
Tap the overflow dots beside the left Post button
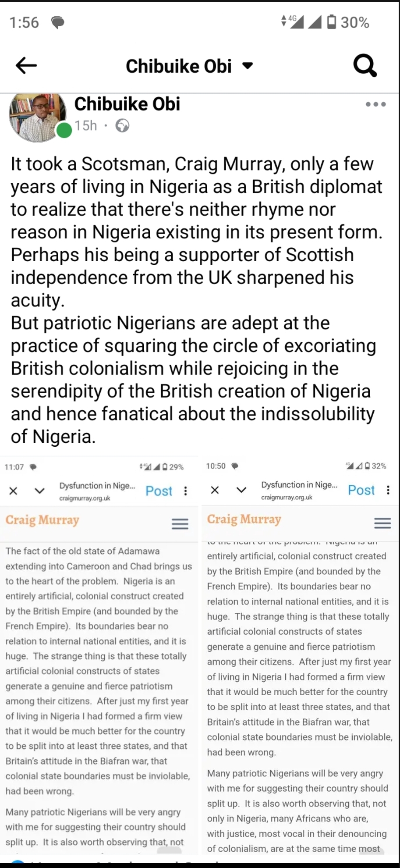pyautogui.click(x=185, y=491)
